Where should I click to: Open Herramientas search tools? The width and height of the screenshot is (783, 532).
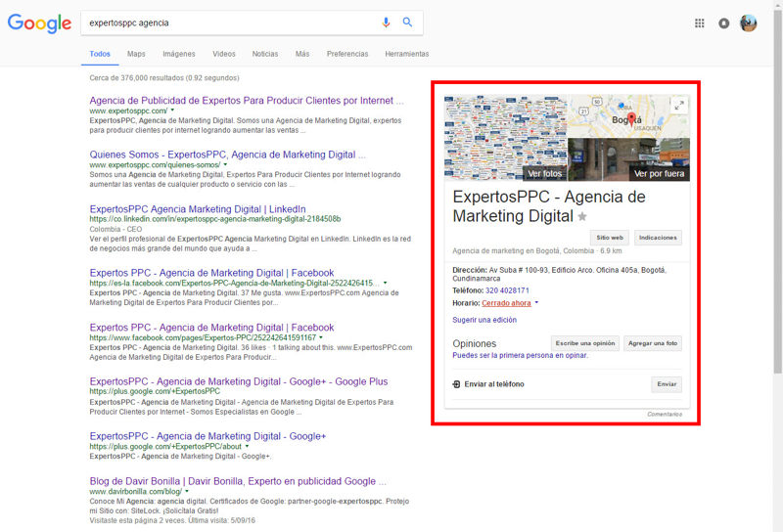tap(406, 54)
